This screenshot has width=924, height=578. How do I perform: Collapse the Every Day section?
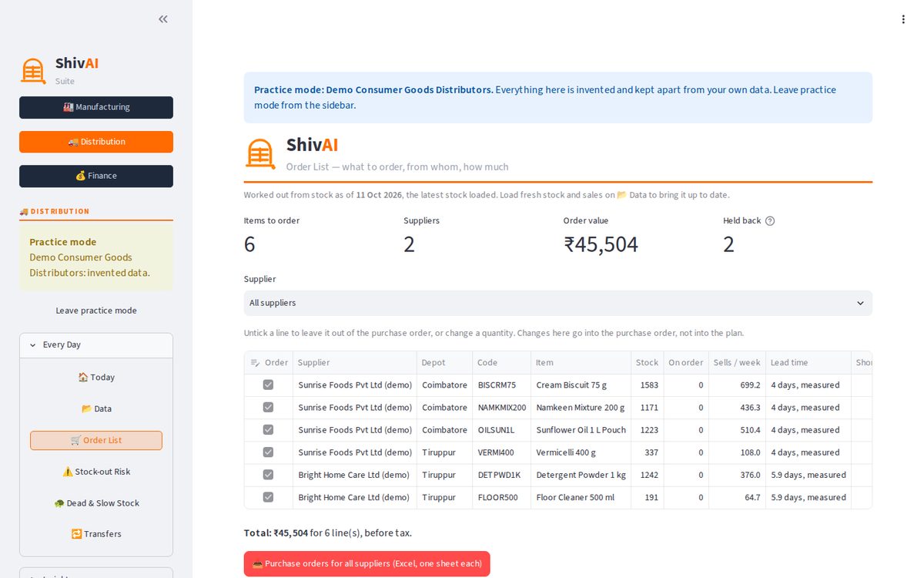click(x=96, y=345)
